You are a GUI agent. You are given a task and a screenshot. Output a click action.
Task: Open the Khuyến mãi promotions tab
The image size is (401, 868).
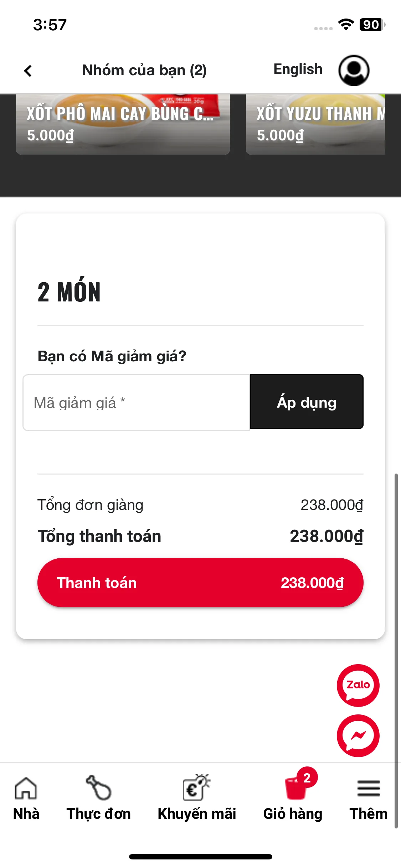tap(197, 798)
